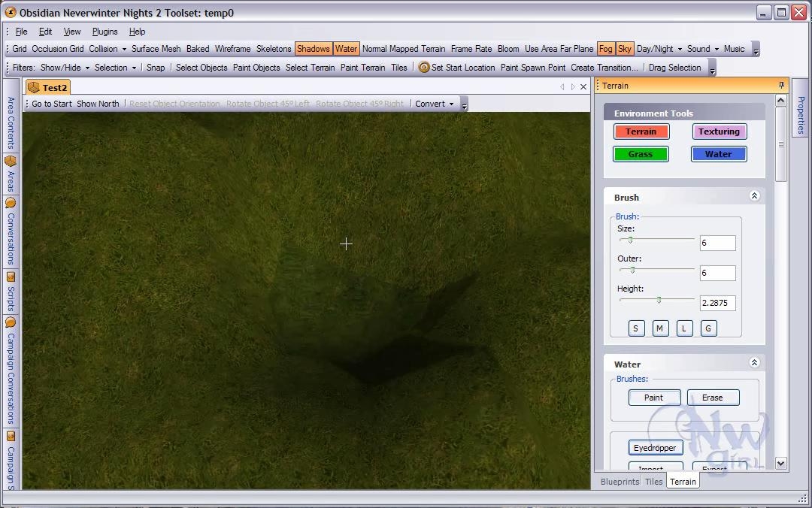Select the G brush preset button
Screen dimensions: 812x508
[x=707, y=328]
